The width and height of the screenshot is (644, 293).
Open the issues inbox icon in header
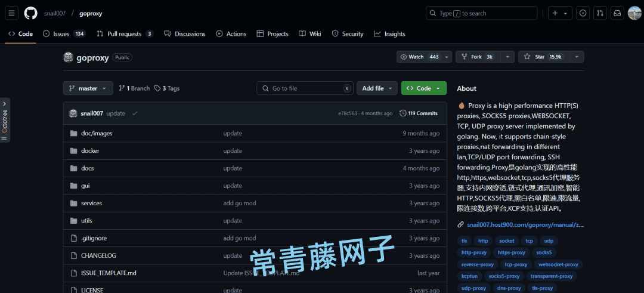click(x=583, y=13)
